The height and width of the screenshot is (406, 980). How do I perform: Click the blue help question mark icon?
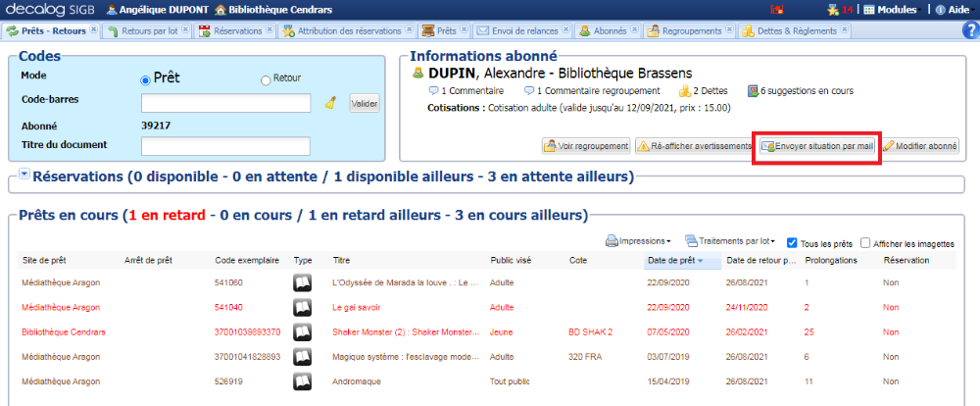coord(971,30)
